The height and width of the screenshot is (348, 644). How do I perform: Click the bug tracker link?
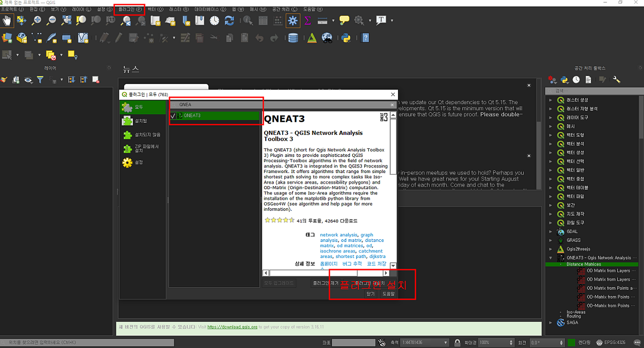click(352, 264)
